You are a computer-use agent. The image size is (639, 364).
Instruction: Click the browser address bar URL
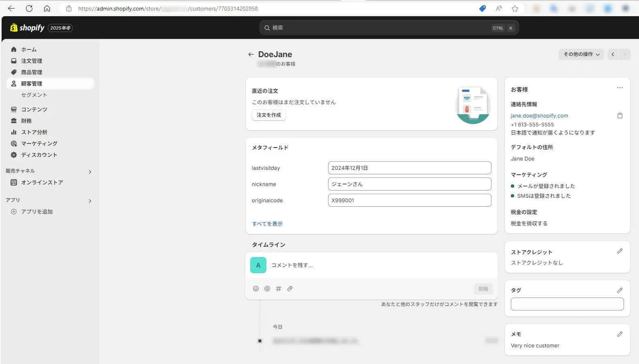tap(168, 9)
